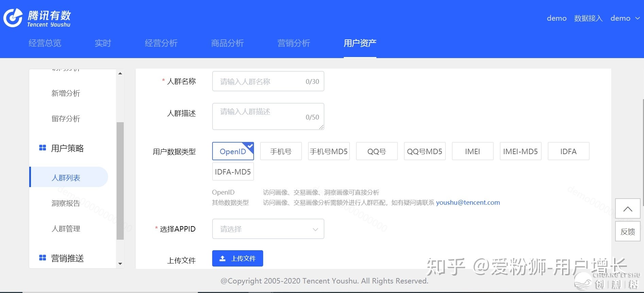This screenshot has height=293, width=644.
Task: Click the 人群名称 input field
Action: [262, 81]
